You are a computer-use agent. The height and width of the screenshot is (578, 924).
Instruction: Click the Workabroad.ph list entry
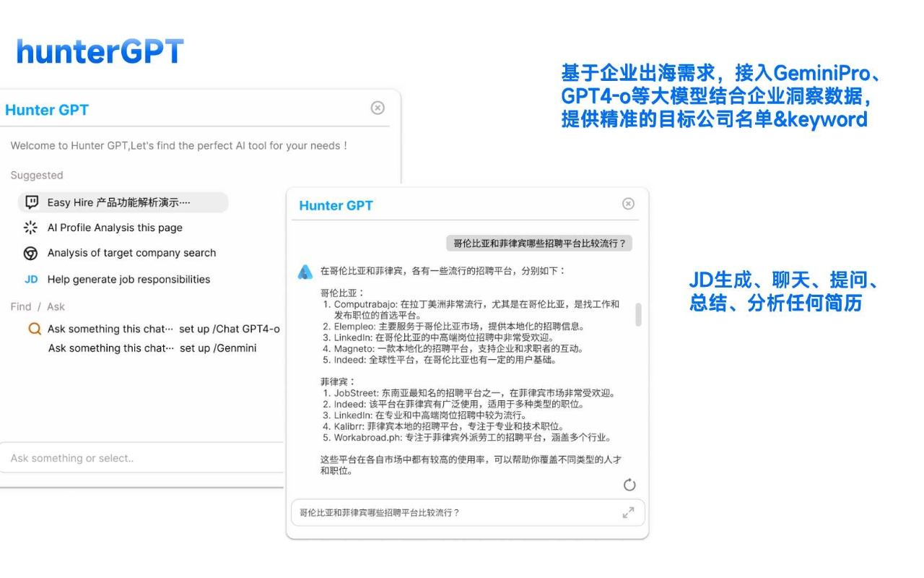467,437
